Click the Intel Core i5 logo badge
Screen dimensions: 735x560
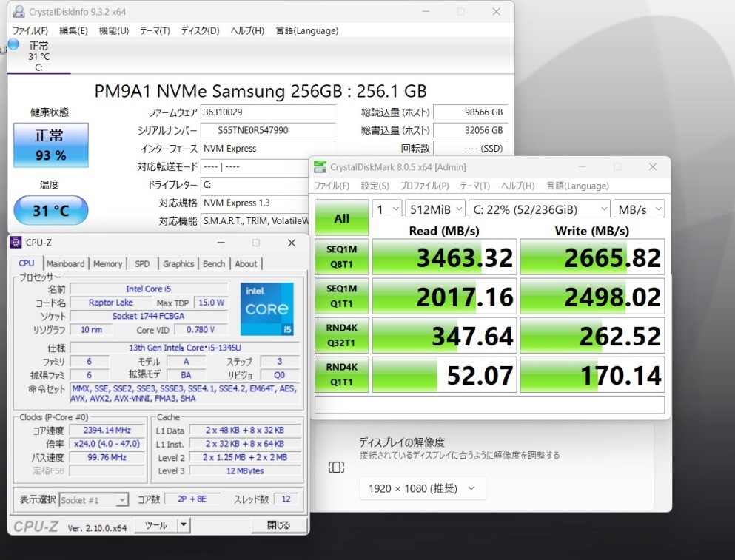(266, 308)
